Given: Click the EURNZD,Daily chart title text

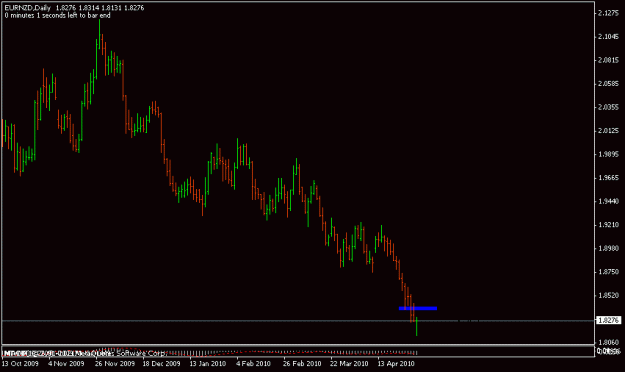Looking at the screenshot, I should [28, 8].
